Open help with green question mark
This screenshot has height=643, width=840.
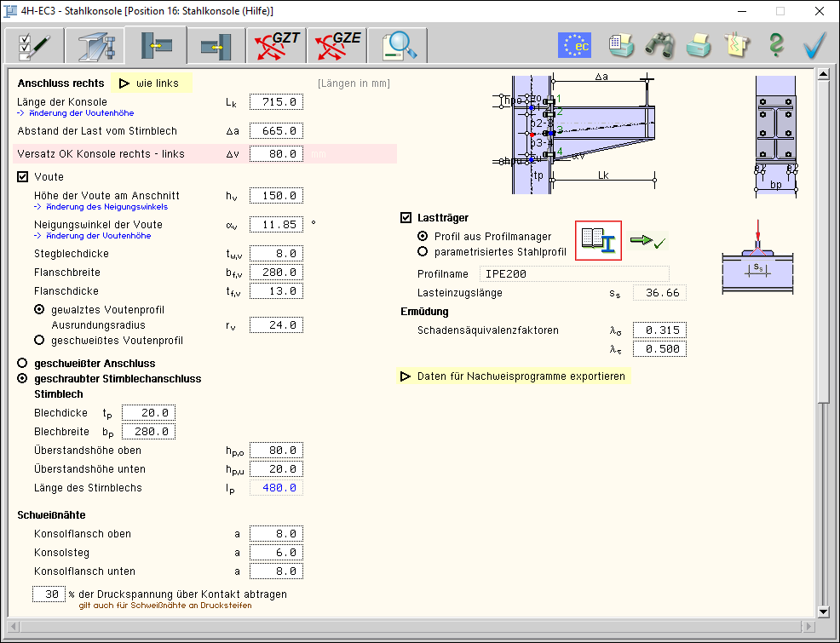coord(776,45)
